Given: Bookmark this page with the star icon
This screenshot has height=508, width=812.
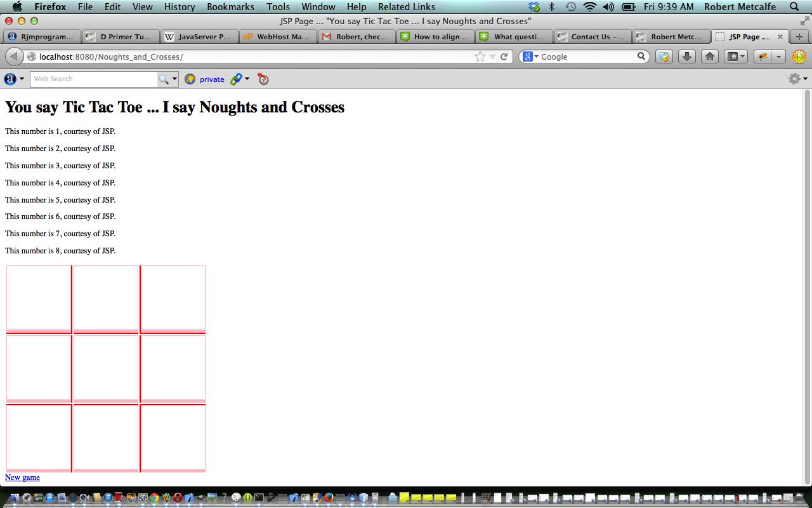Looking at the screenshot, I should 480,57.
